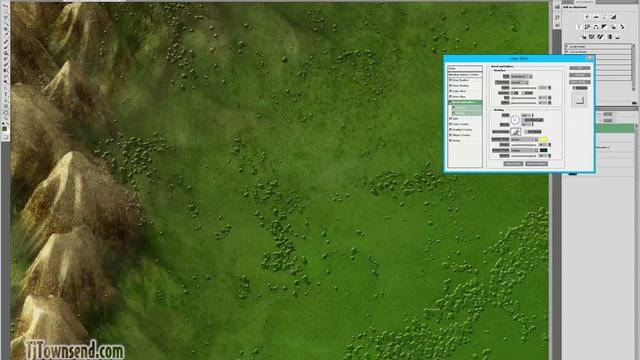The width and height of the screenshot is (640, 360).
Task: Add a Levels adjustment layer icon
Action: coord(596,17)
